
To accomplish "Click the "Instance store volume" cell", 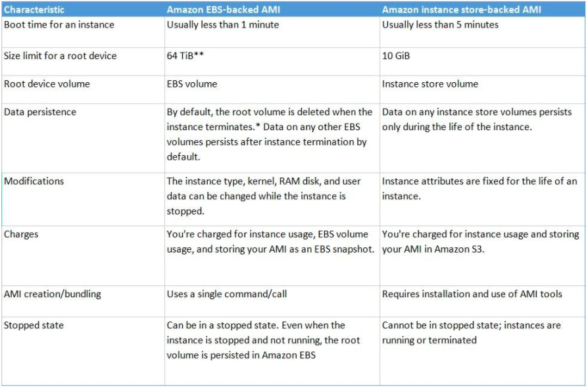I will 430,84.
